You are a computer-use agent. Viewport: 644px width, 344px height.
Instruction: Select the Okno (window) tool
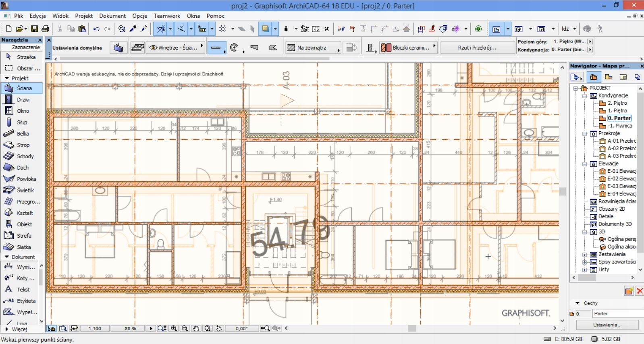[x=23, y=111]
